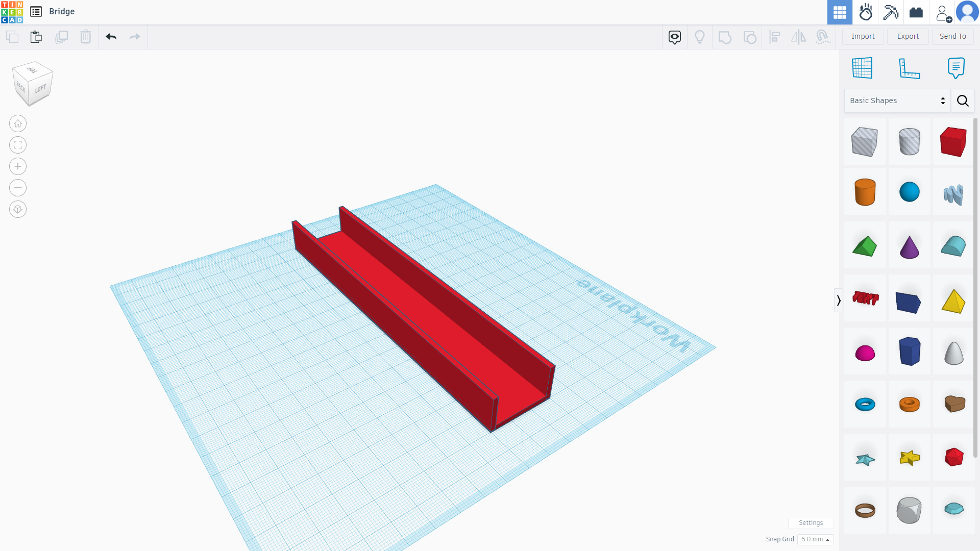The height and width of the screenshot is (551, 980).
Task: Collapse the shapes panel with chevron
Action: [838, 300]
